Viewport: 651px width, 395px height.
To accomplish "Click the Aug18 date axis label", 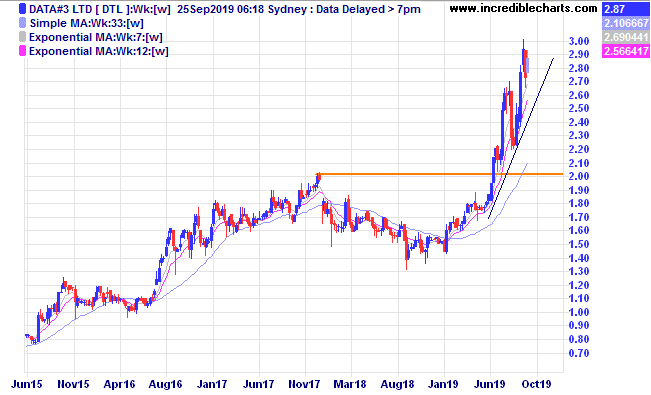I will 397,384.
